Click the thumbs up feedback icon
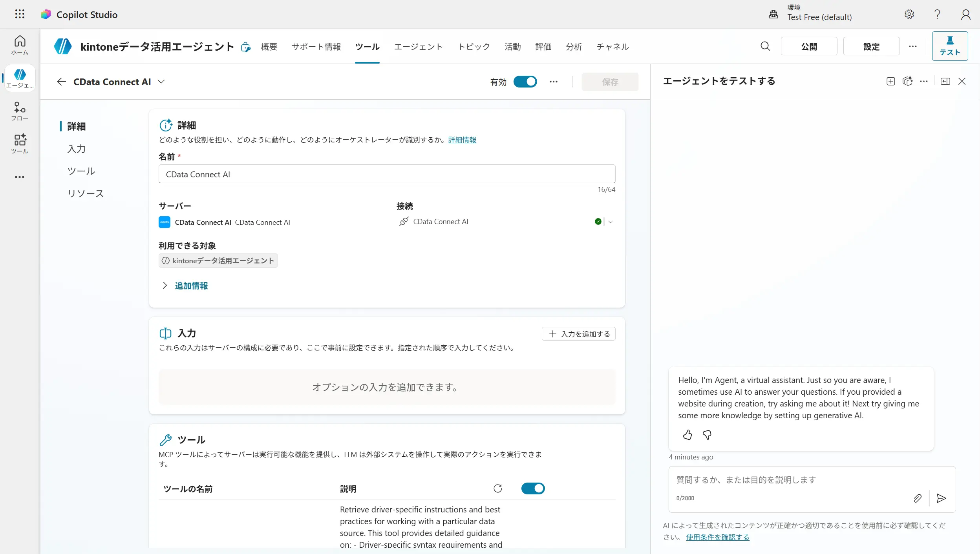The height and width of the screenshot is (554, 980). click(687, 435)
